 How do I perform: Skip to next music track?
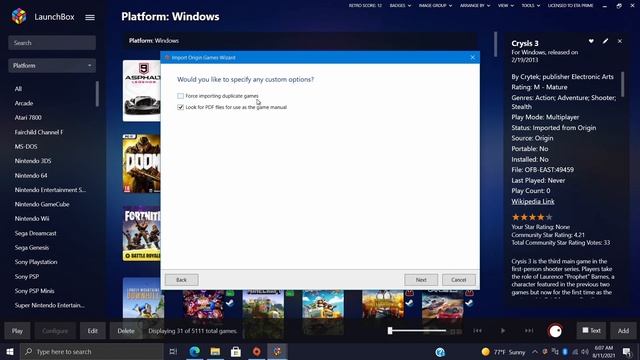click(529, 331)
